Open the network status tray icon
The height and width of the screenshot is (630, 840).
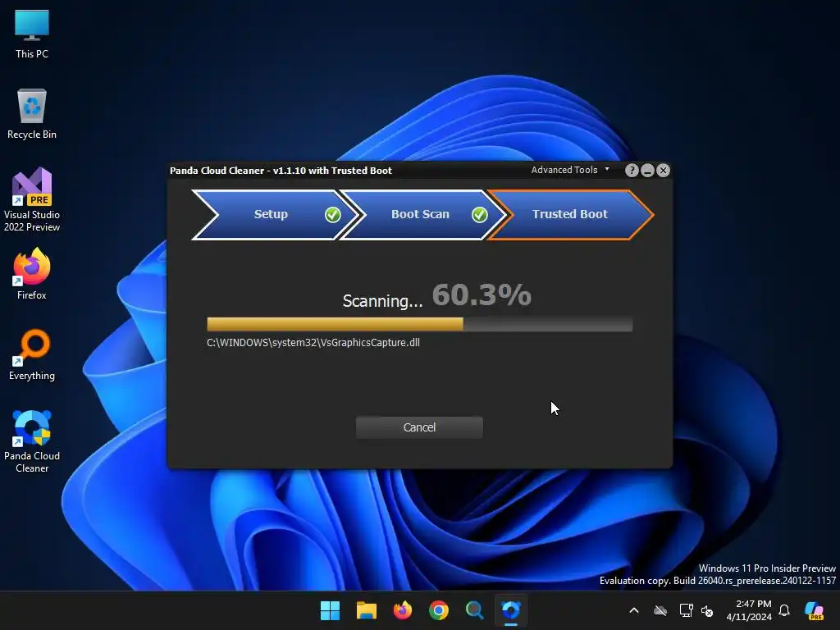point(687,610)
